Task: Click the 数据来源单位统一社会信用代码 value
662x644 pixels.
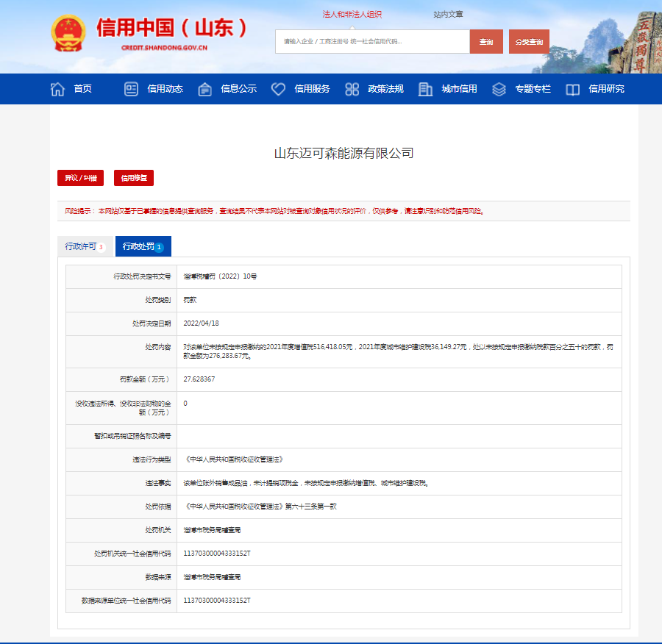Action: pyautogui.click(x=217, y=600)
